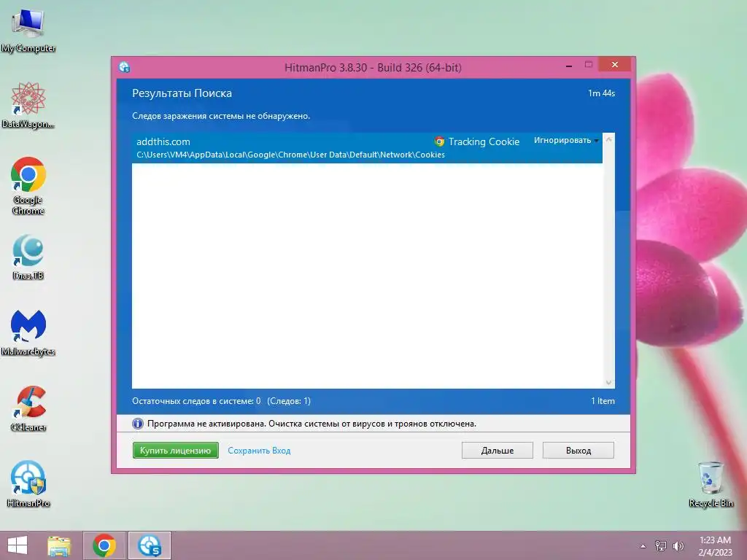Screen dimensions: 747x560
Task: Open File Explorer from the taskbar
Action: (59, 545)
